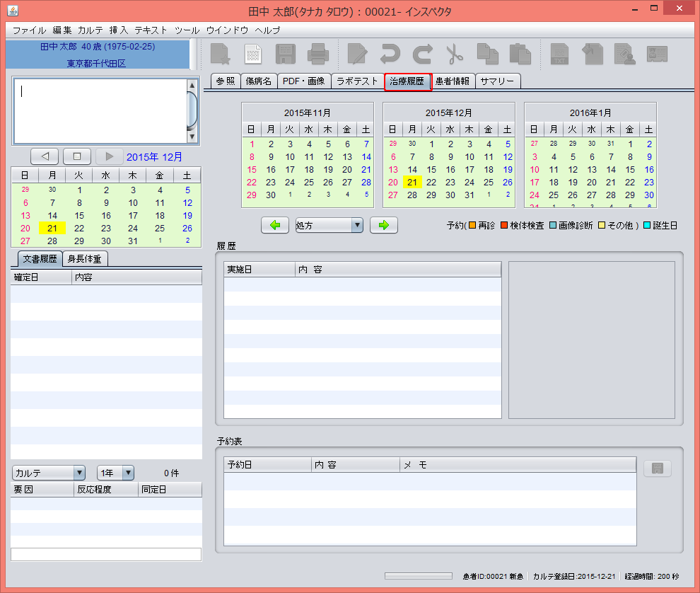Open the カルテ menu in menu bar

(x=91, y=30)
